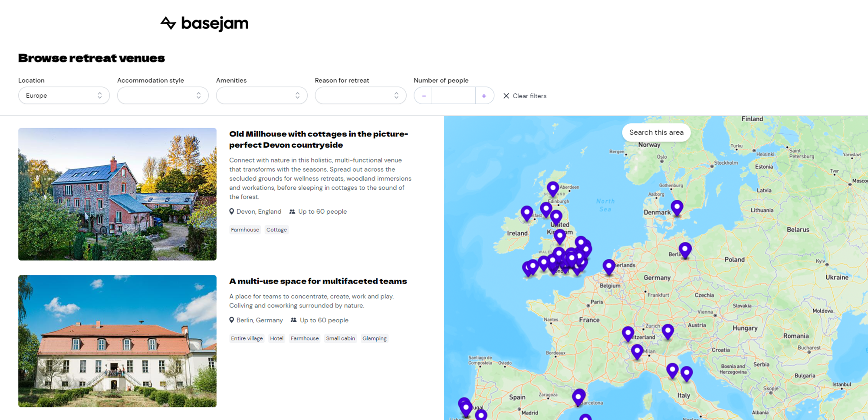Select the Small cabin tag

click(x=340, y=338)
